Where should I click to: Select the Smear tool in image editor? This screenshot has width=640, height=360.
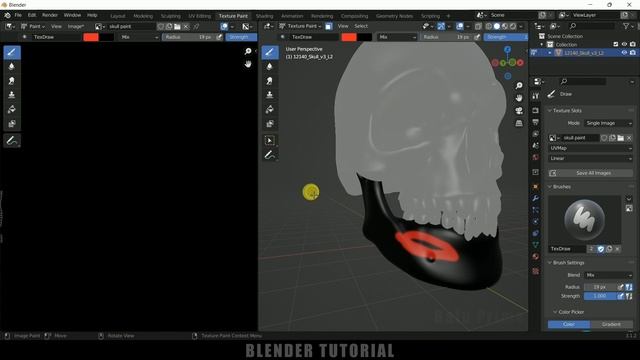pyautogui.click(x=12, y=81)
